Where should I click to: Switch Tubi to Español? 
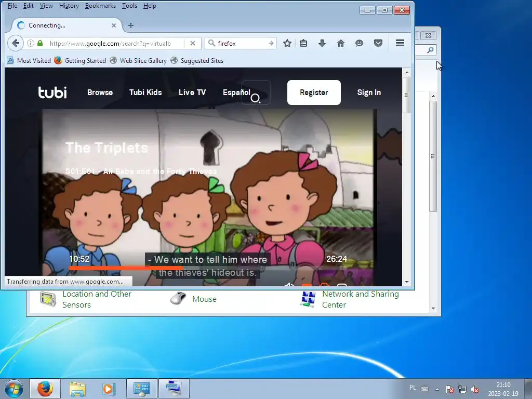pyautogui.click(x=236, y=92)
